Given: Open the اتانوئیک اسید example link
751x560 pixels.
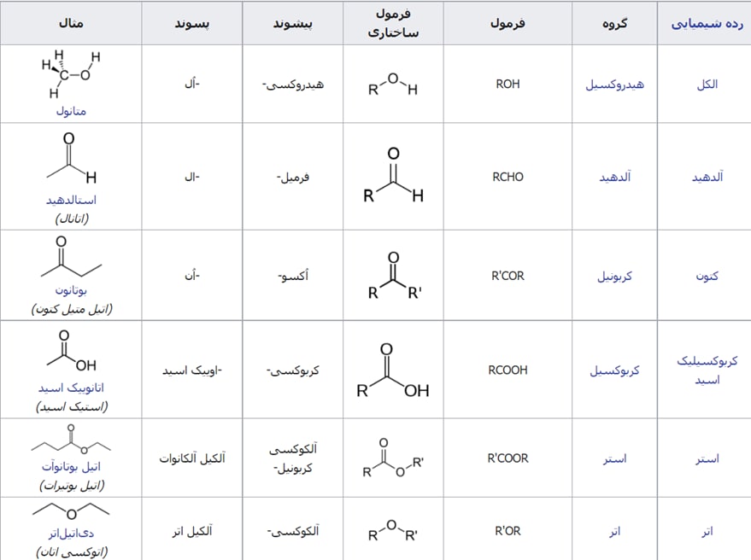Looking at the screenshot, I should [71, 388].
